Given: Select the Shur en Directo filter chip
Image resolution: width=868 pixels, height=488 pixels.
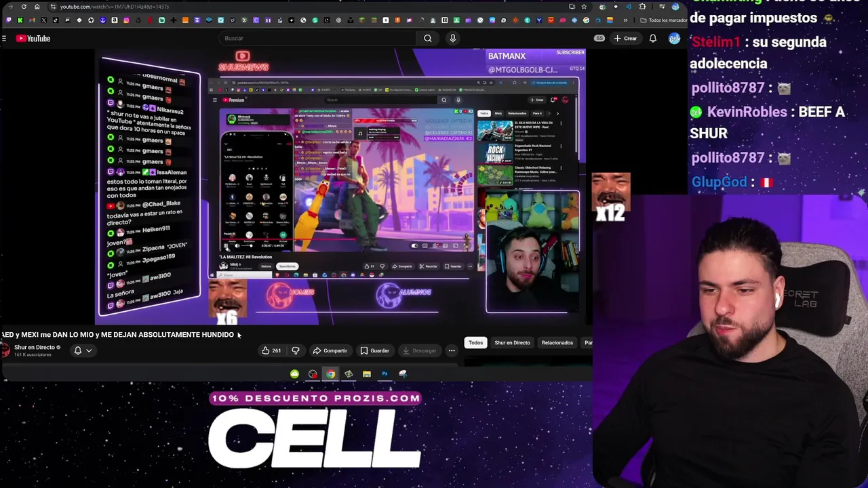Looking at the screenshot, I should 512,343.
